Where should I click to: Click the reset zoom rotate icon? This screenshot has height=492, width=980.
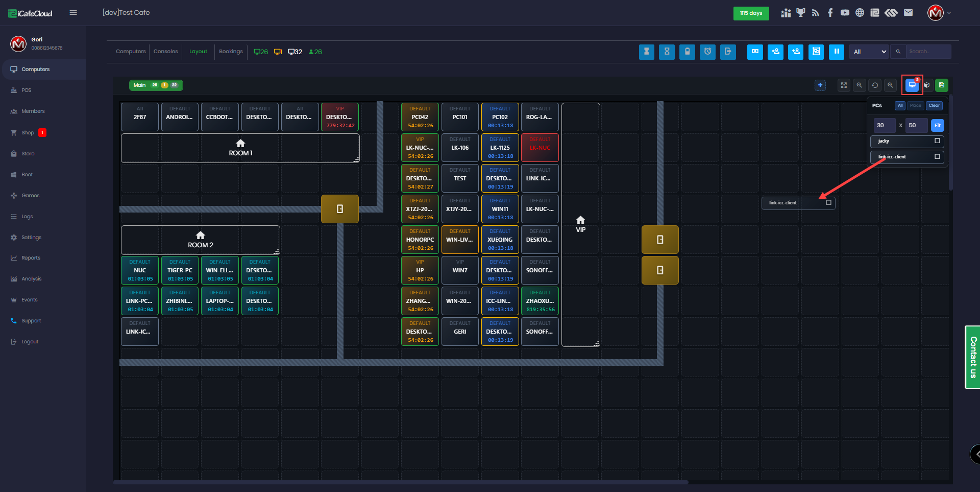pyautogui.click(x=875, y=85)
